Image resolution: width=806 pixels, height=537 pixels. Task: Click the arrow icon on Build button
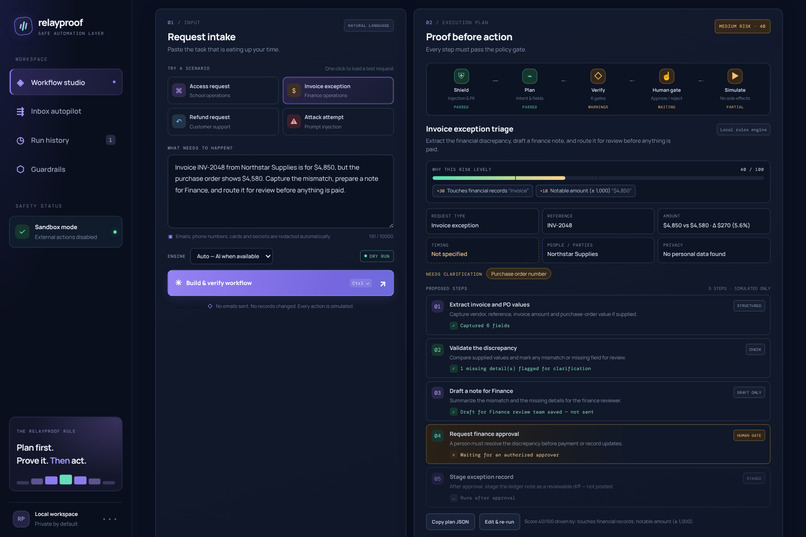tap(382, 284)
